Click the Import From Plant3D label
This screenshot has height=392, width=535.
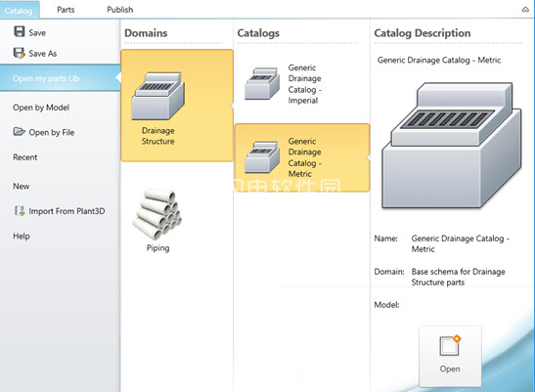coord(67,211)
